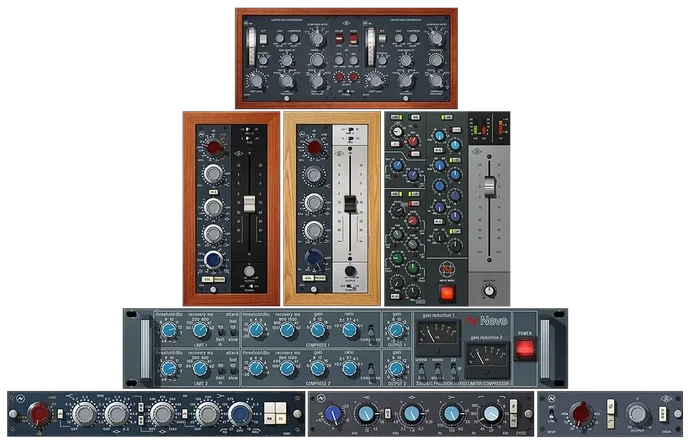Click EQL button on dark-wood 1073
This screenshot has width=691, height=444.
pos(208,279)
